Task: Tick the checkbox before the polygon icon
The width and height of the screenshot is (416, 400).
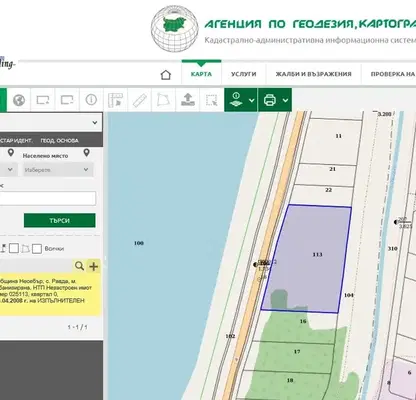Action: tap(14, 248)
